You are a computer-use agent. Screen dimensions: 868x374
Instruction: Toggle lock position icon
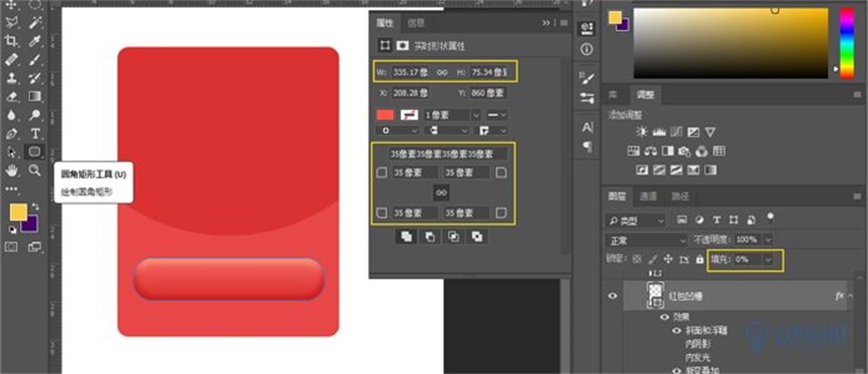(668, 259)
